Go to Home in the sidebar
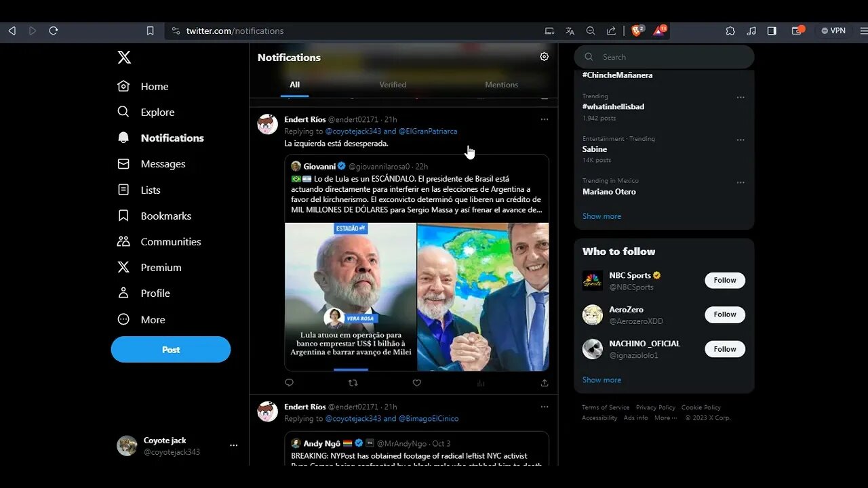Image resolution: width=868 pixels, height=488 pixels. 143,86
